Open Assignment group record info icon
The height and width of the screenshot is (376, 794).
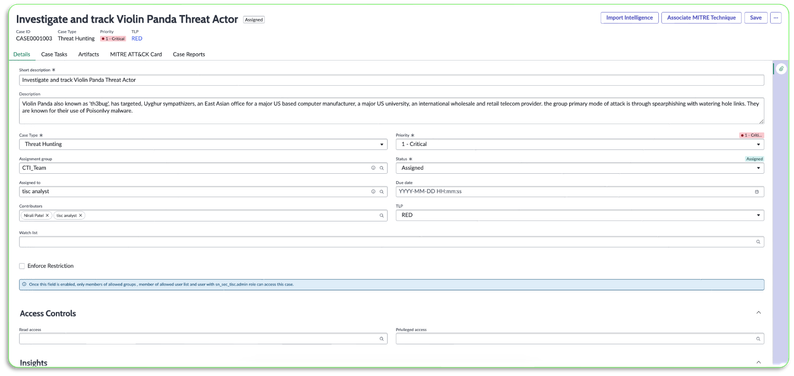tap(373, 168)
